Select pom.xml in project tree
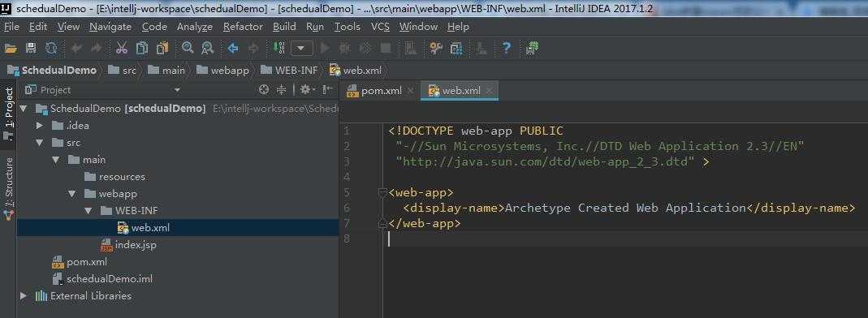The width and height of the screenshot is (868, 318). 79,262
